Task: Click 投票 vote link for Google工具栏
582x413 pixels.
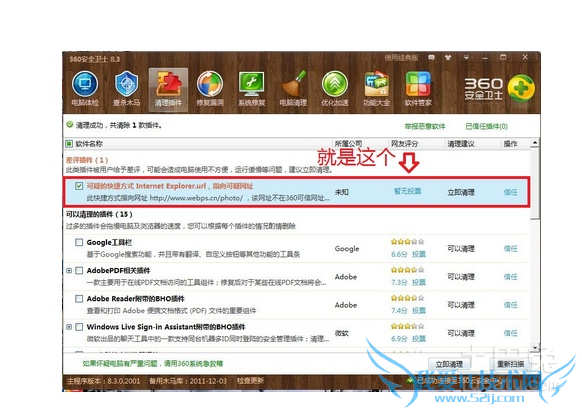Action: 419,254
